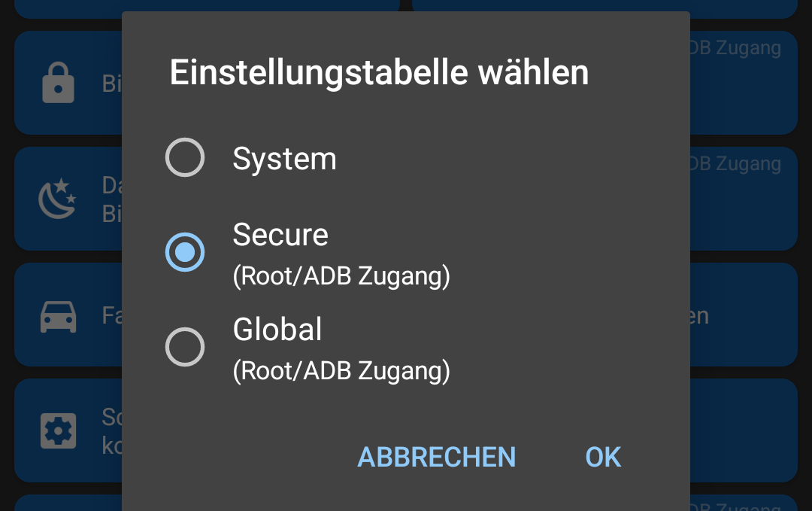Click the car icon
The height and width of the screenshot is (511, 812).
58,315
